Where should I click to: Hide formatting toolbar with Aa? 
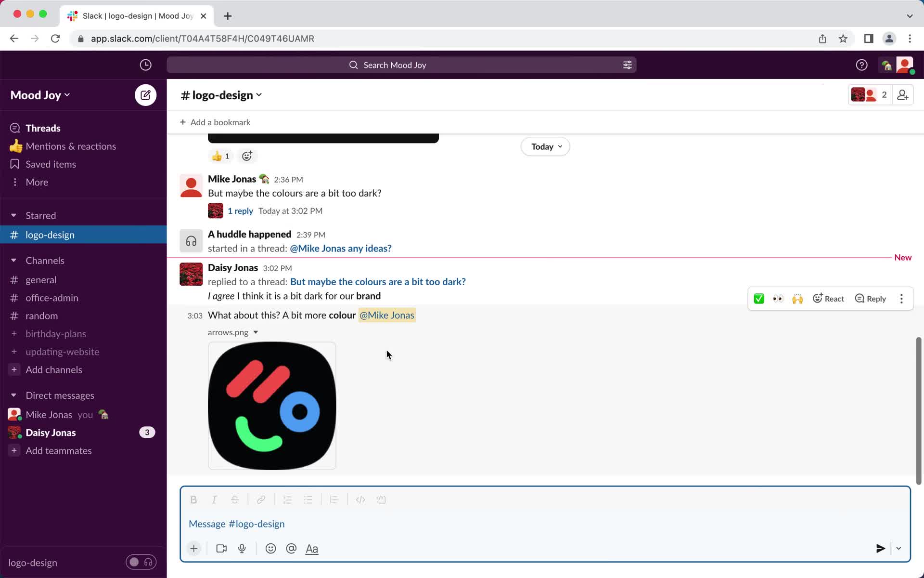click(x=312, y=548)
